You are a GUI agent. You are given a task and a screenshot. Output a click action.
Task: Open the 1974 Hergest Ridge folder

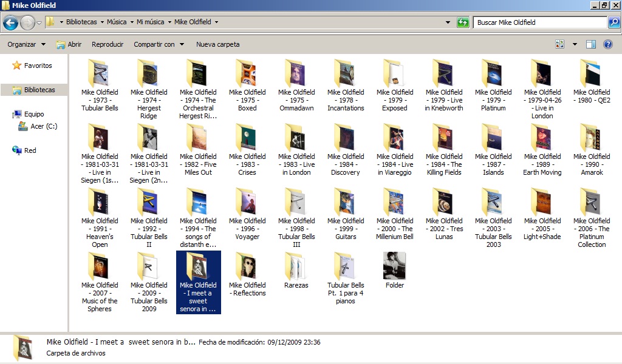(149, 89)
